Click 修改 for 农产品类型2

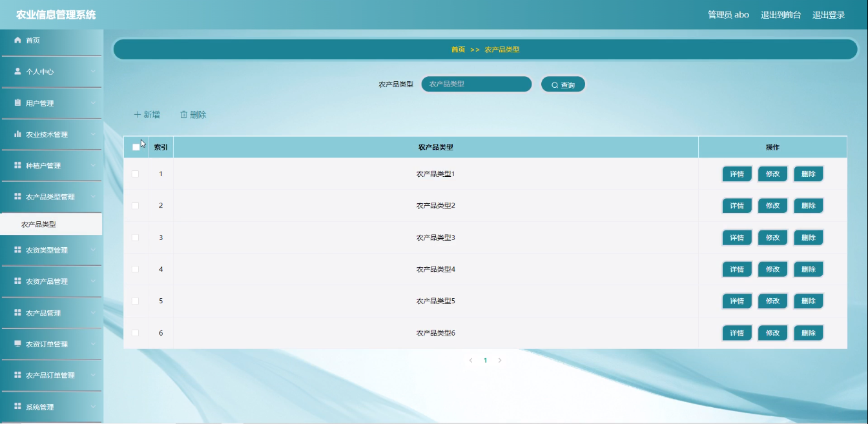(x=772, y=206)
